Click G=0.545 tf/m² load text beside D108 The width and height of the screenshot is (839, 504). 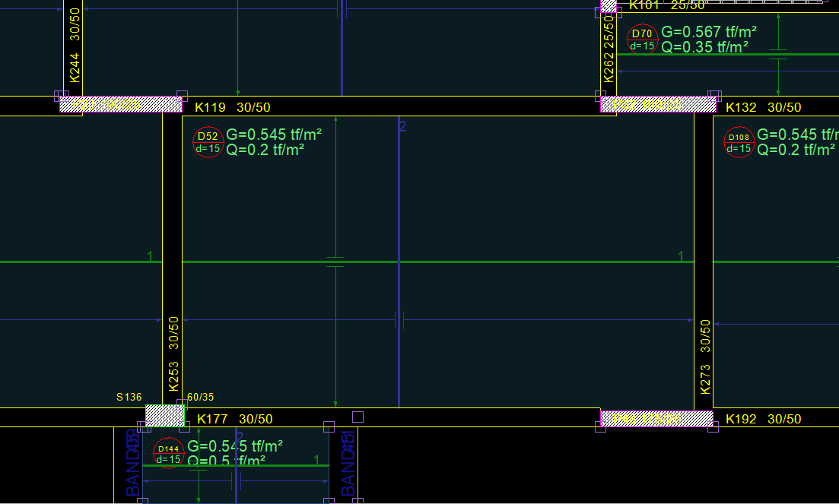tap(798, 134)
